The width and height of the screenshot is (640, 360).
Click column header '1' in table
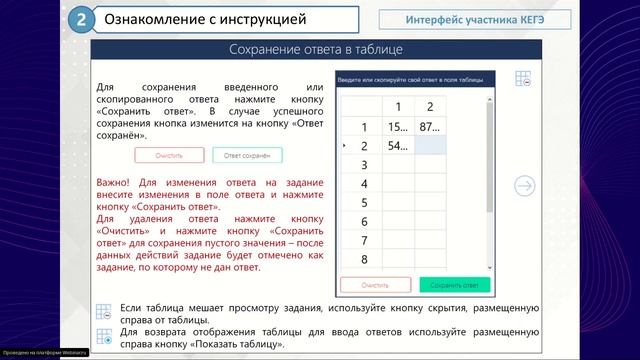(x=398, y=107)
